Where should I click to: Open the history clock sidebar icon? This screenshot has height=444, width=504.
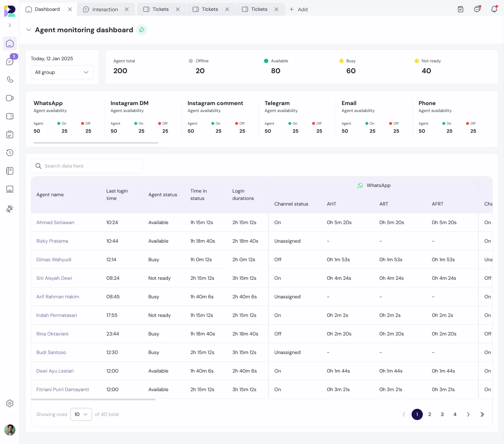(x=10, y=153)
